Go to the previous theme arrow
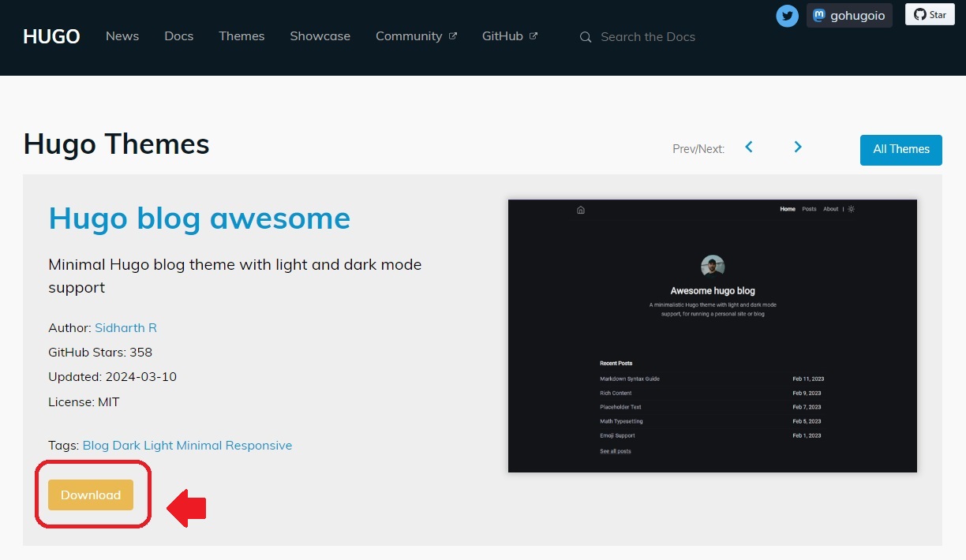Screen dimensions: 966x560 pyautogui.click(x=749, y=147)
